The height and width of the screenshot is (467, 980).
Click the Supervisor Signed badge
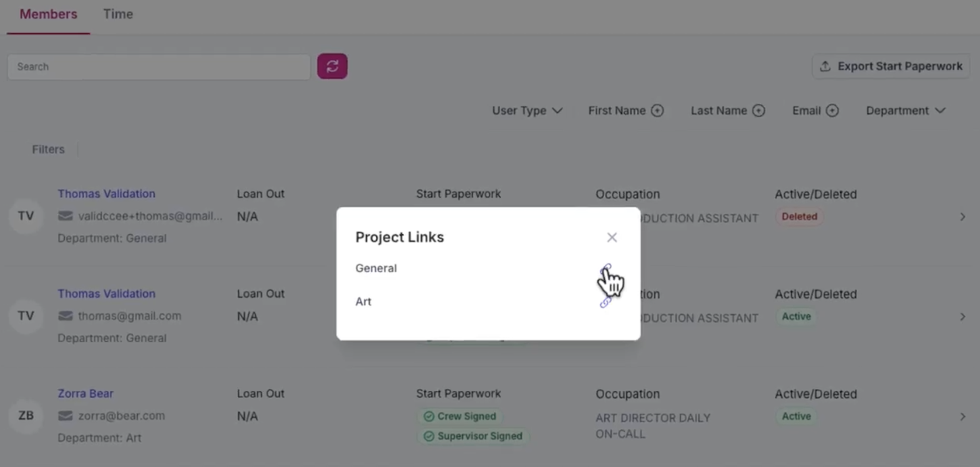pos(473,436)
